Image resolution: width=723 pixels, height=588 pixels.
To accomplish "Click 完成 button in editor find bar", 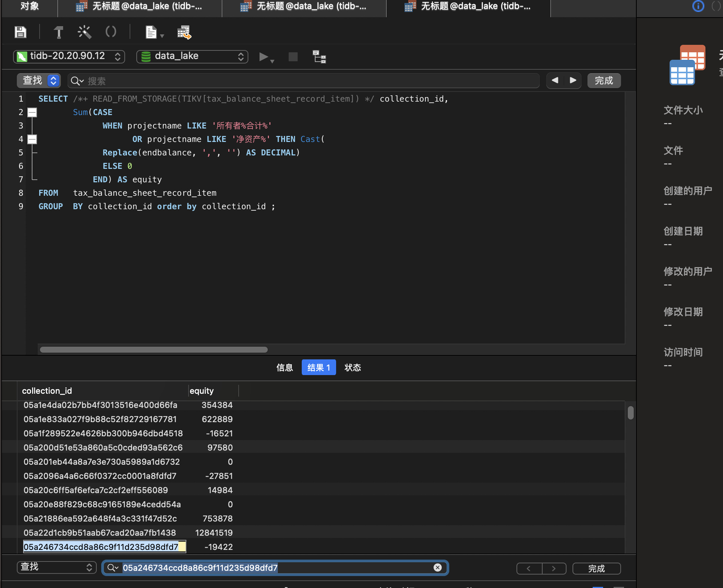I will pos(604,81).
